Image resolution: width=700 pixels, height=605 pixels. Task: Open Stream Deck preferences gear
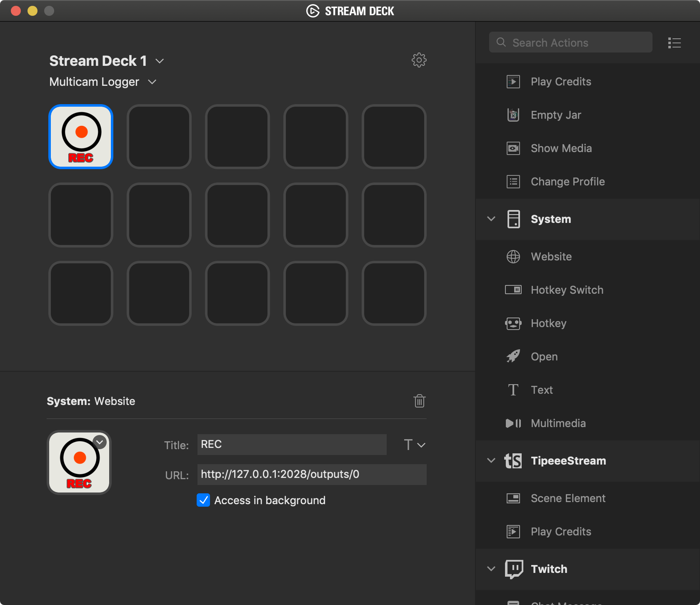(419, 60)
